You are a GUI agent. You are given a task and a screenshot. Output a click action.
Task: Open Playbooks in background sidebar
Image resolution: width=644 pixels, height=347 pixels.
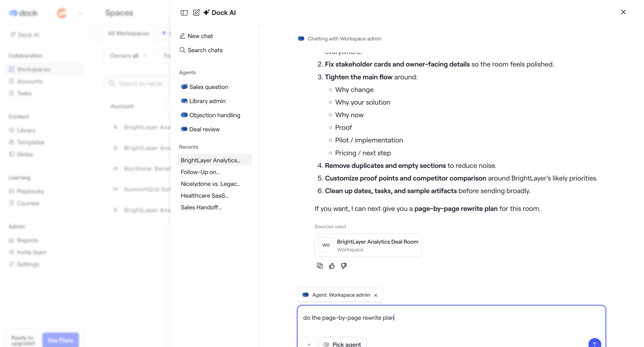tap(27, 191)
